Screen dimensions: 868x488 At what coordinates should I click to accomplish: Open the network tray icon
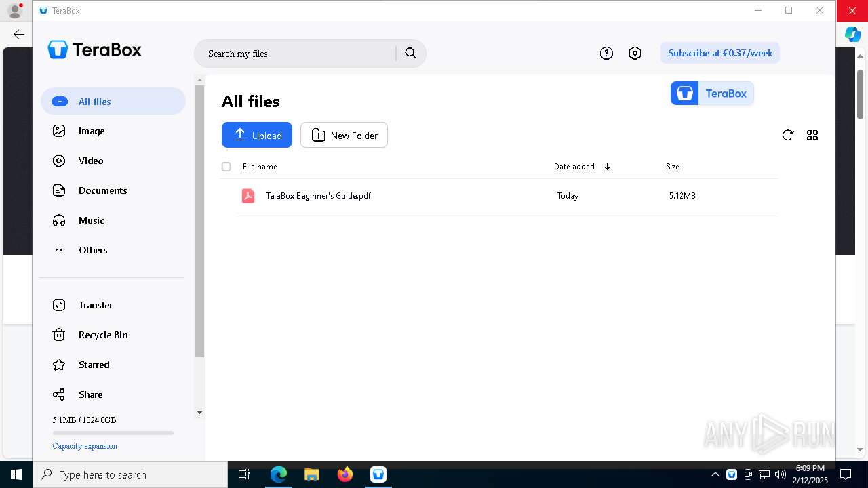click(x=764, y=474)
